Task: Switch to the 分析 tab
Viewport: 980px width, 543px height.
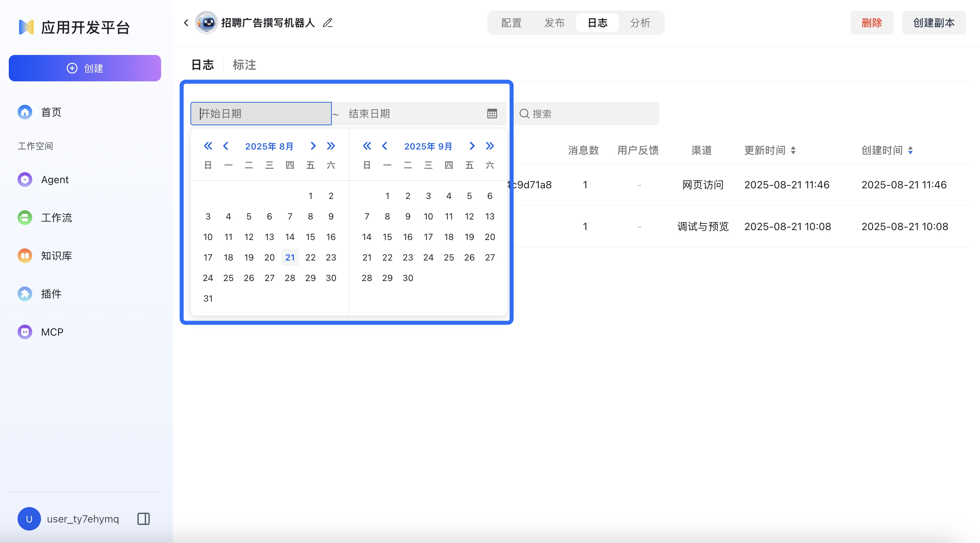Action: coord(640,22)
